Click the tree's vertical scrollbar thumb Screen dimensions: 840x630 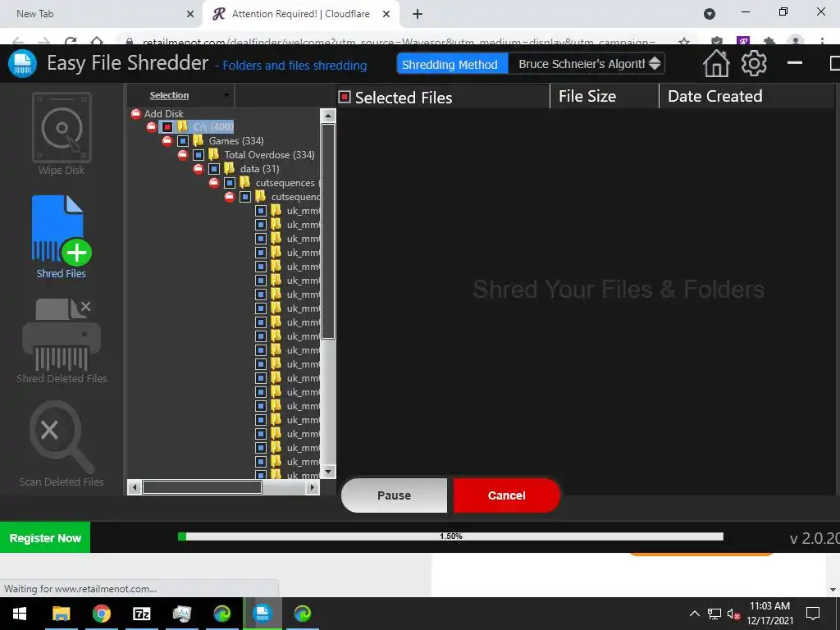click(x=328, y=231)
